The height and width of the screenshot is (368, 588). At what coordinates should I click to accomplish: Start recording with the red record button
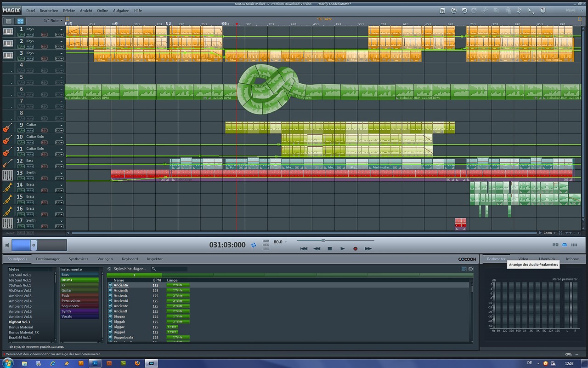(355, 248)
